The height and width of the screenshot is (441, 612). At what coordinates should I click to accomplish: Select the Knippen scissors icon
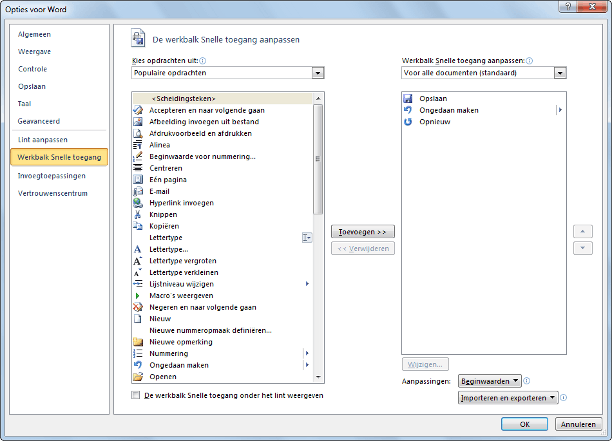[x=139, y=214]
